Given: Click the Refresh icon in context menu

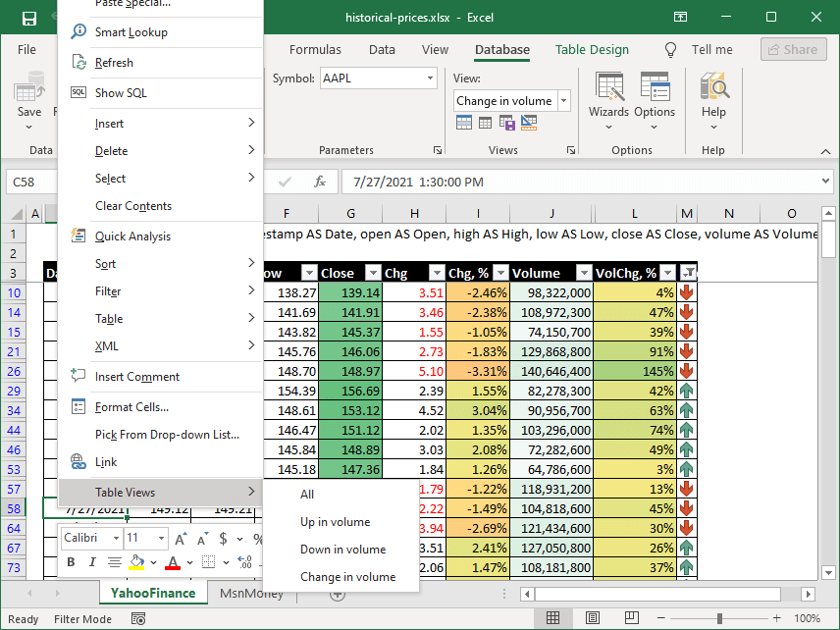Looking at the screenshot, I should [79, 61].
